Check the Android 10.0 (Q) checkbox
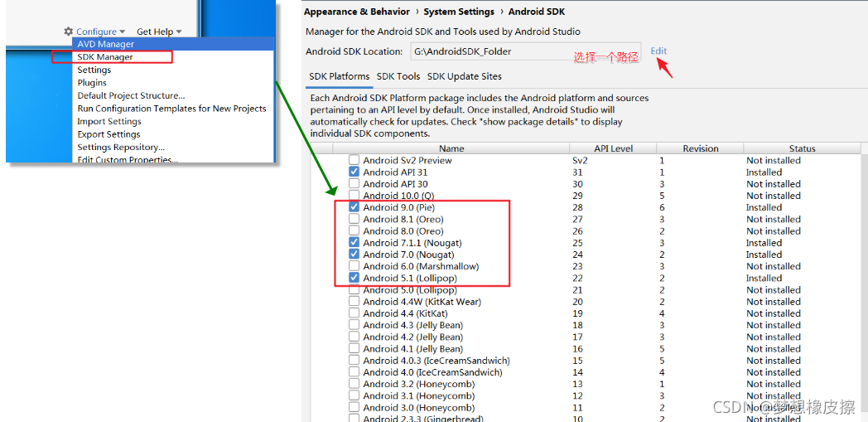Image resolution: width=868 pixels, height=422 pixels. (354, 196)
